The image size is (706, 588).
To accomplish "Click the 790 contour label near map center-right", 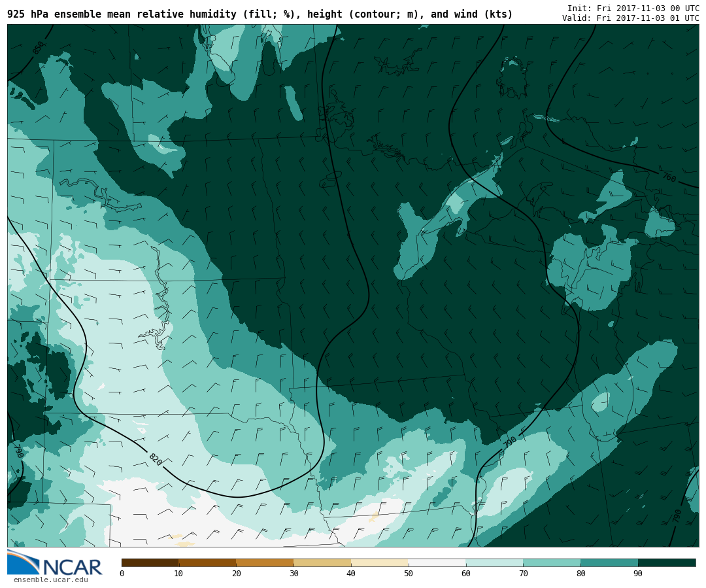I will [x=510, y=442].
